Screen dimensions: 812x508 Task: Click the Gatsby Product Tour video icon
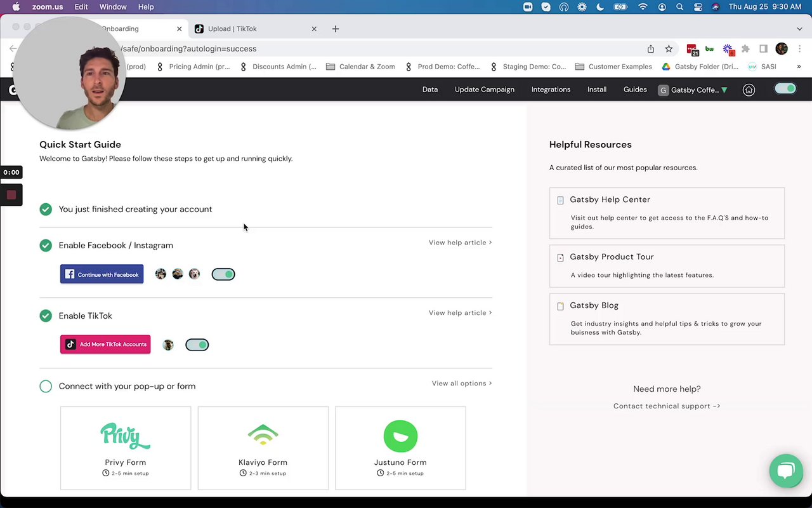[560, 258]
